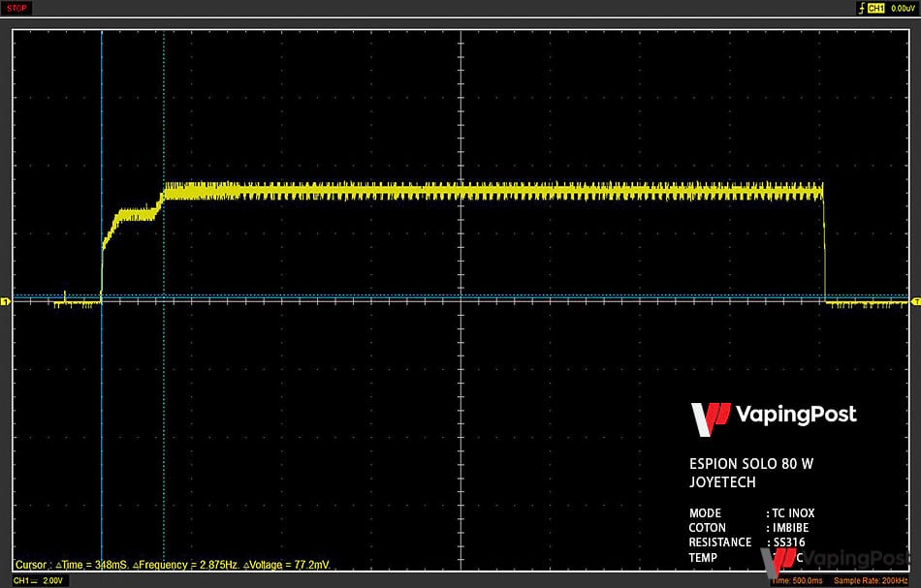Select the dotted vertical time cursor
921x588 pixels.
tap(164, 299)
